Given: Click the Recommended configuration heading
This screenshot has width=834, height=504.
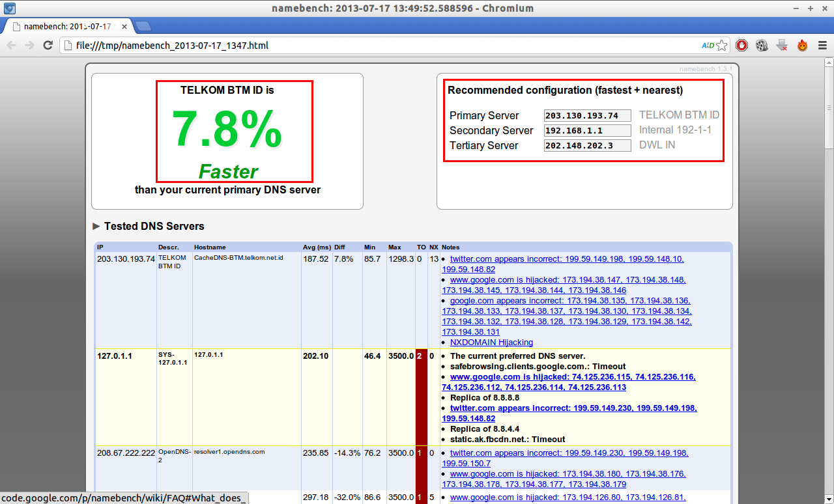Looking at the screenshot, I should [x=566, y=90].
